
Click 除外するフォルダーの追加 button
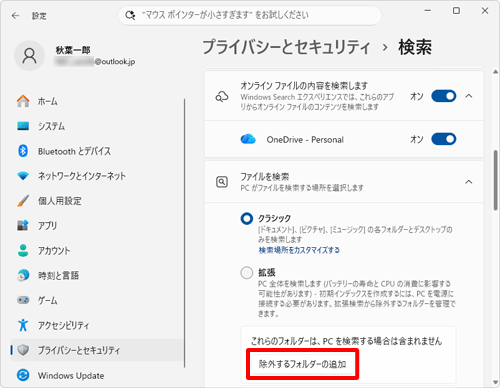click(303, 364)
